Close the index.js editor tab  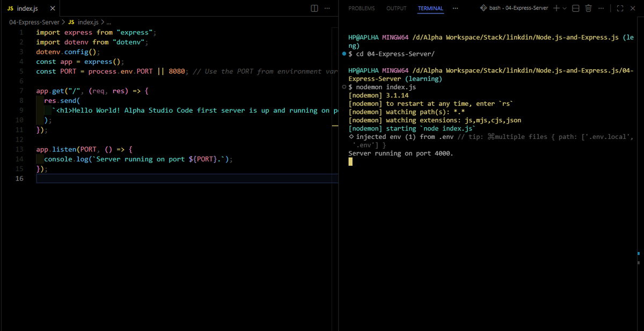52,9
